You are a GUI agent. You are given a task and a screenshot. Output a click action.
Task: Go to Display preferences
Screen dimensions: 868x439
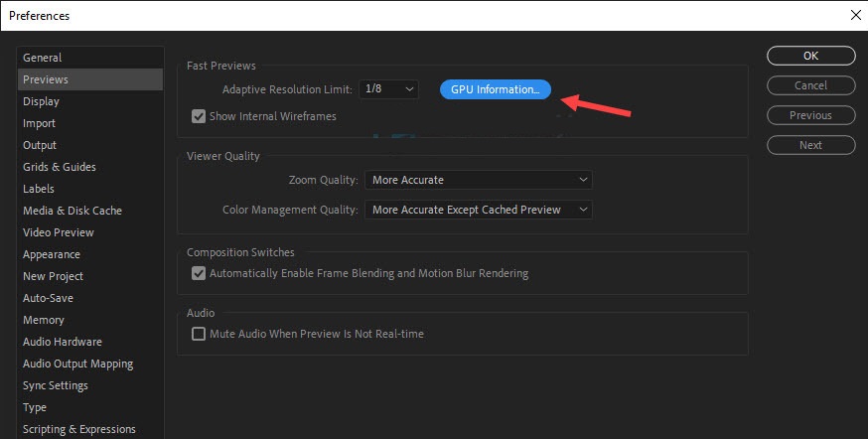click(90, 101)
